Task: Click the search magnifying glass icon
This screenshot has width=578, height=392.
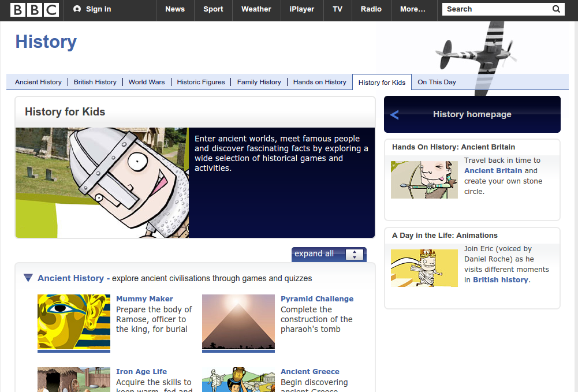Action: click(x=556, y=9)
